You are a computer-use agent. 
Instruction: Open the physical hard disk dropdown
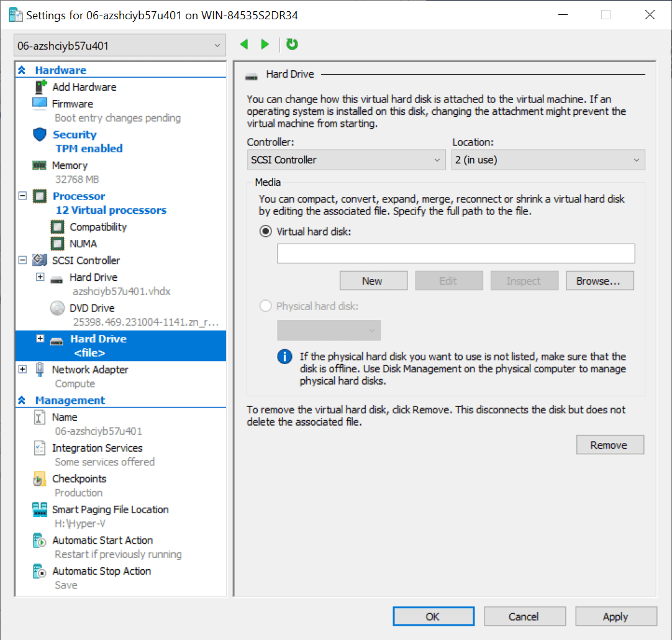click(x=329, y=331)
